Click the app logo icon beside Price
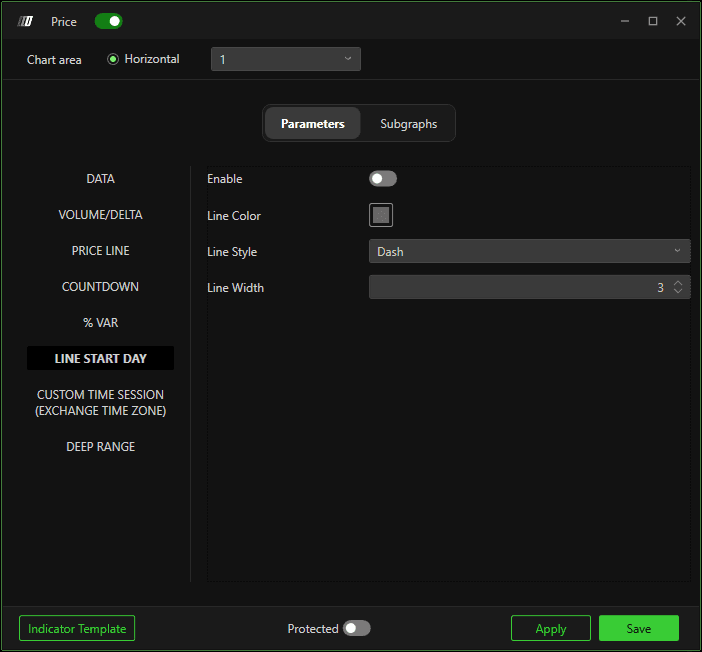The image size is (702, 652). (x=26, y=21)
